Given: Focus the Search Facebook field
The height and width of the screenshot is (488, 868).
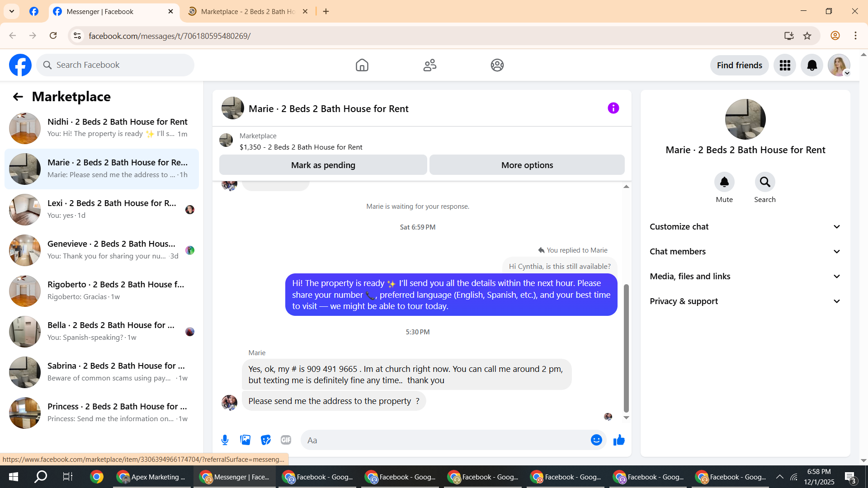Looking at the screenshot, I should tap(115, 65).
